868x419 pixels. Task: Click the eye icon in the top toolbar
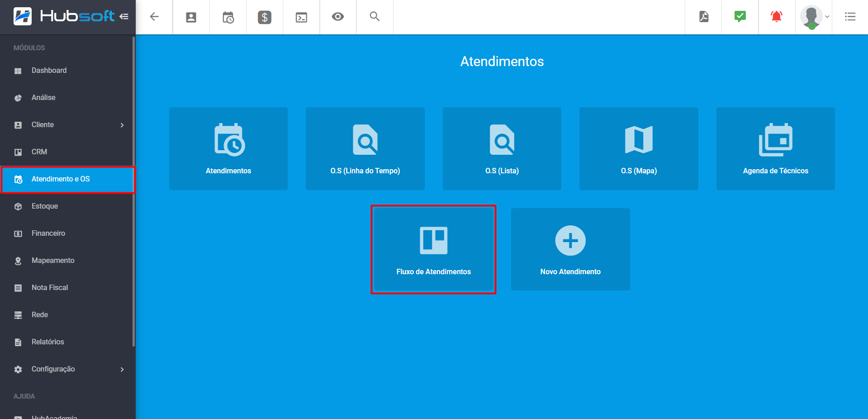coord(338,17)
